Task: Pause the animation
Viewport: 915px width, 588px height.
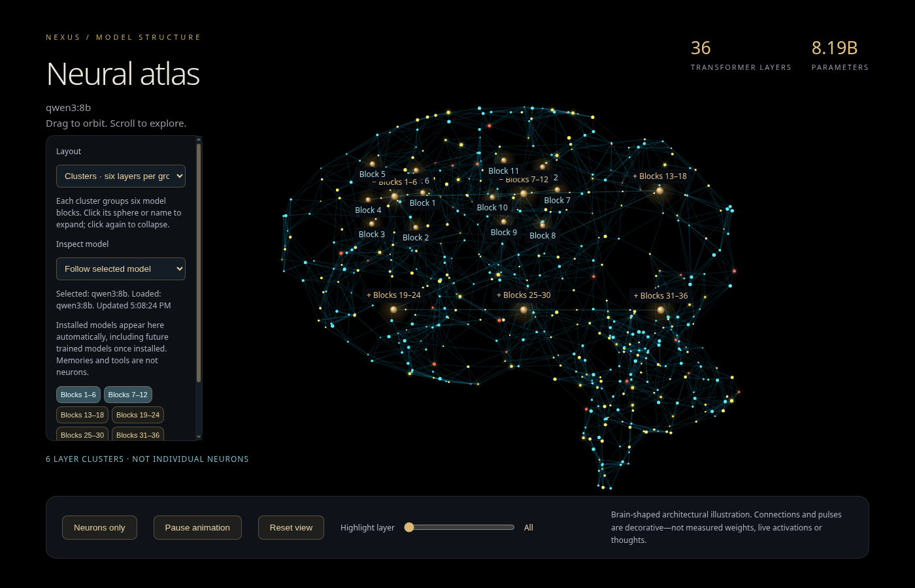Action: tap(197, 528)
